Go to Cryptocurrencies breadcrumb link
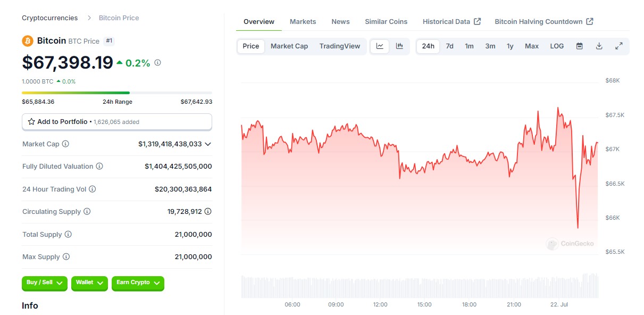Viewport: 644px width, 315px height. coord(49,18)
